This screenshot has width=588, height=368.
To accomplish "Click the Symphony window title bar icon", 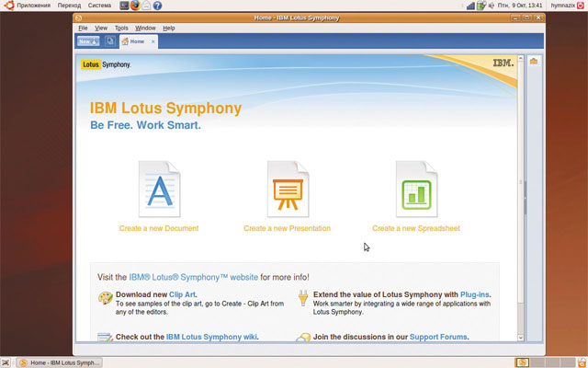I will [78, 17].
